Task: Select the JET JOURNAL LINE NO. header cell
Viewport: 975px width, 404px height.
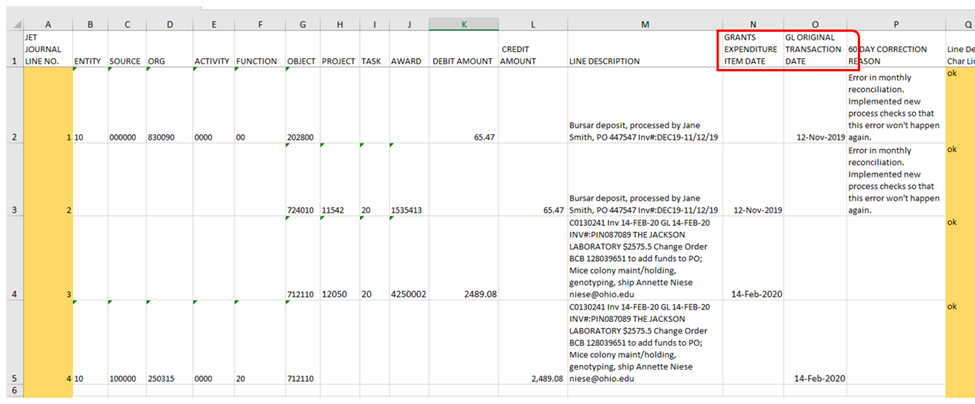Action: click(x=48, y=49)
